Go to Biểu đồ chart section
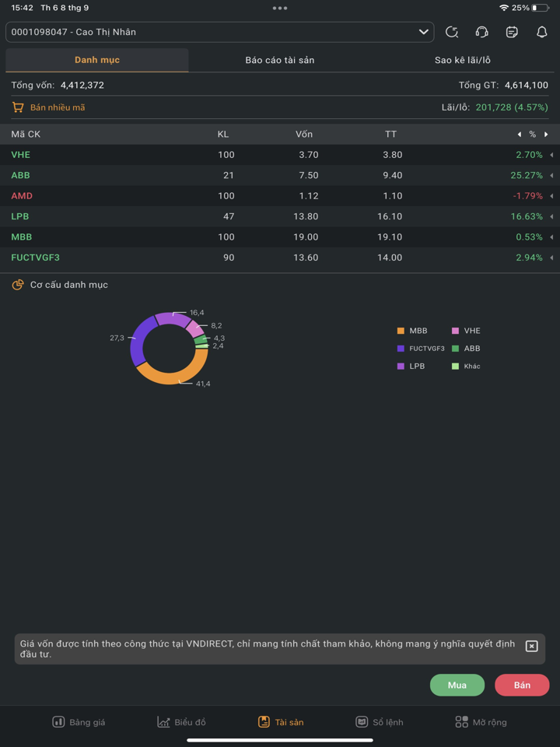560x747 pixels. (x=181, y=722)
